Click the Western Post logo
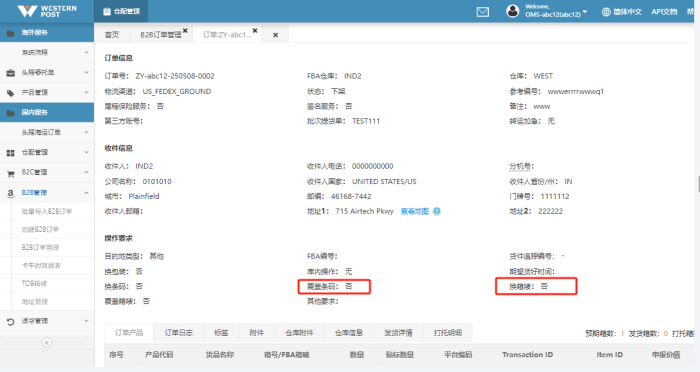The height and width of the screenshot is (372, 700). coord(47,11)
